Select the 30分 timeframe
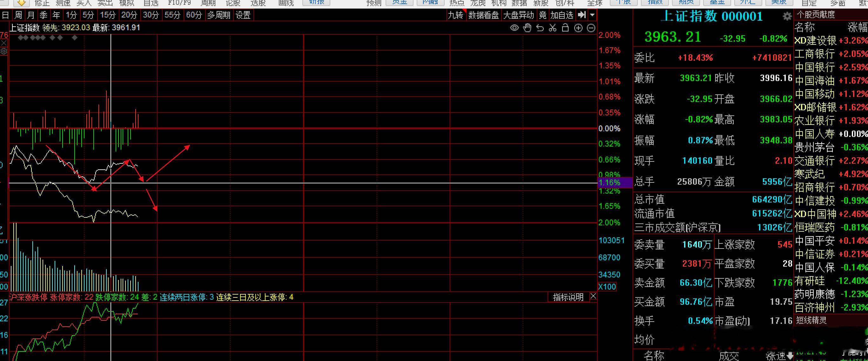 151,15
